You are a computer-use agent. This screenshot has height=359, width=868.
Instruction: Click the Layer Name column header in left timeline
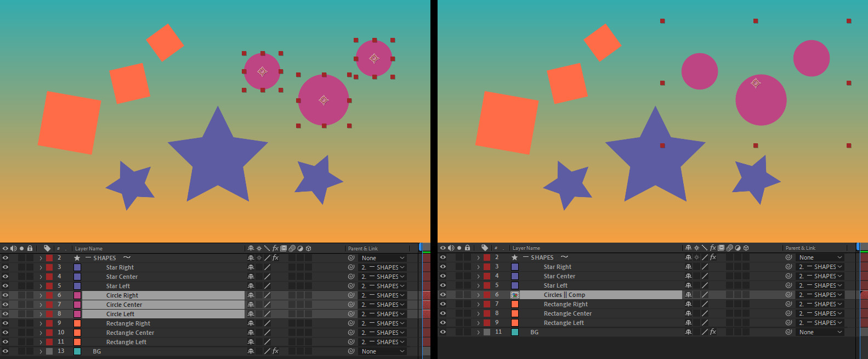coord(89,249)
